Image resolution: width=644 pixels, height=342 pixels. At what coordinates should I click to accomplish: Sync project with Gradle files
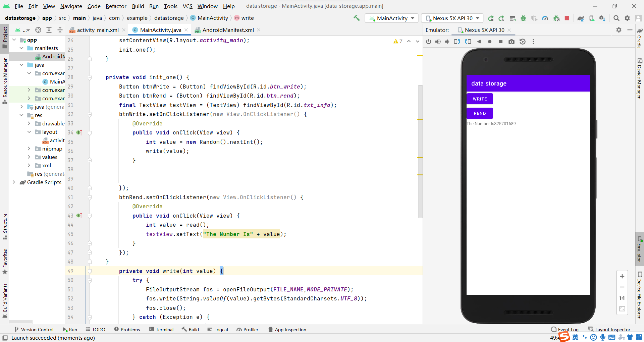tap(581, 18)
